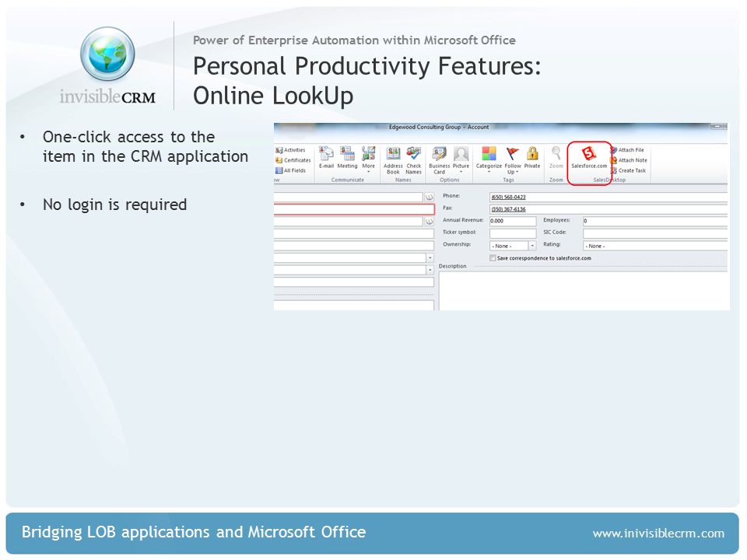Show the Certificates view

point(293,160)
